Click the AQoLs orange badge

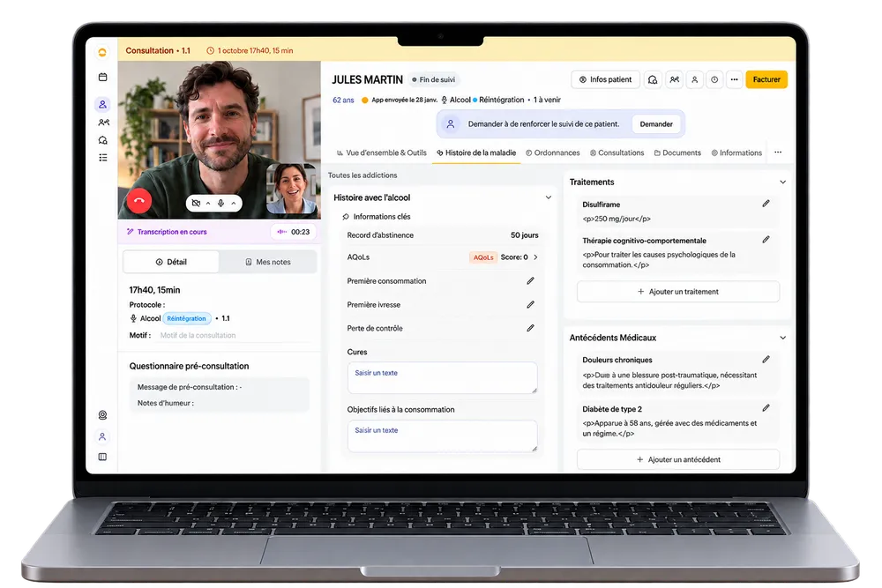click(x=483, y=257)
